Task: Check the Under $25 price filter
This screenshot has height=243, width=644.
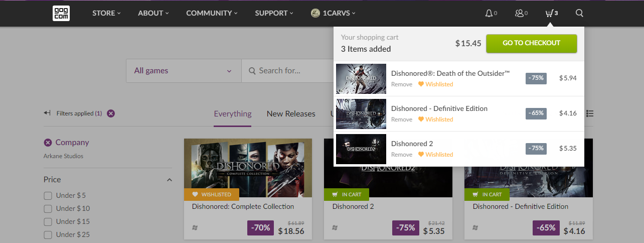Action: point(48,234)
